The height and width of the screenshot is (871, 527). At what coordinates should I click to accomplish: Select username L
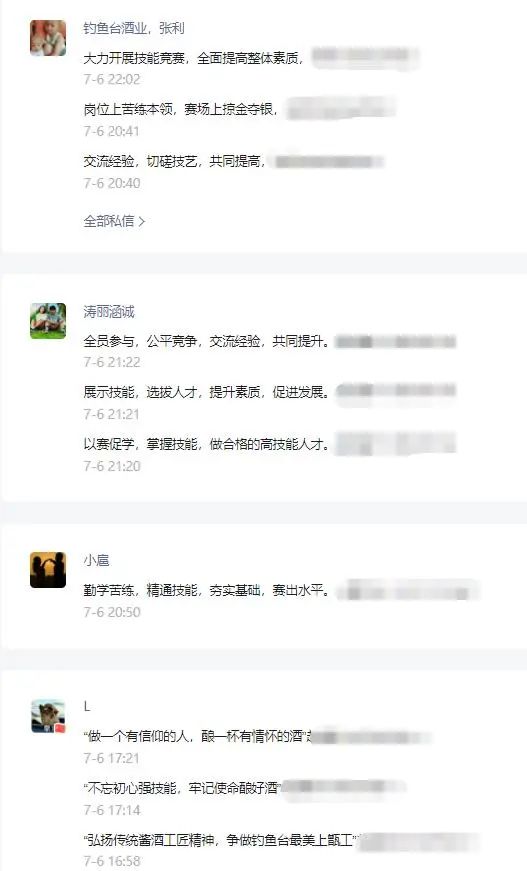click(87, 706)
